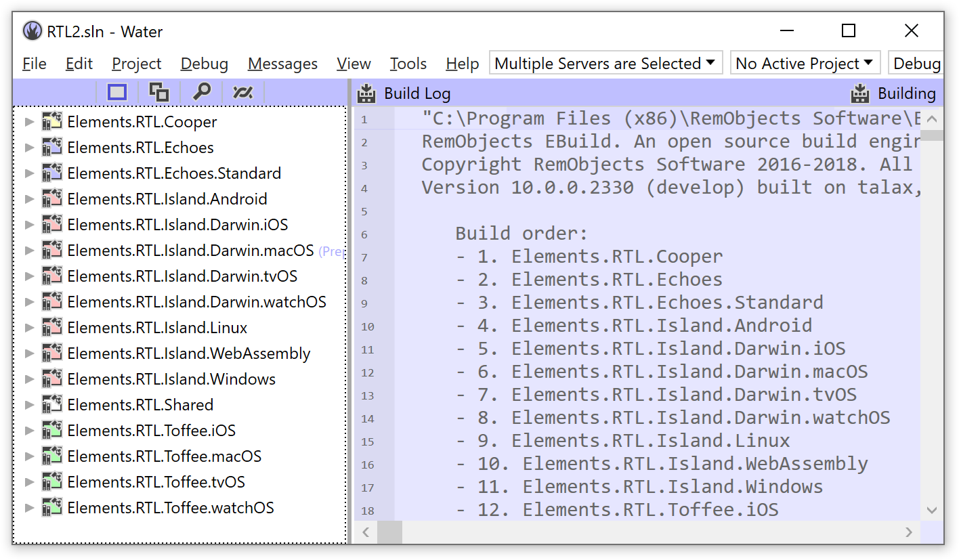This screenshot has width=959, height=560.
Task: Click the Elements.RTL.Toffee.watchOS project icon
Action: [52, 508]
